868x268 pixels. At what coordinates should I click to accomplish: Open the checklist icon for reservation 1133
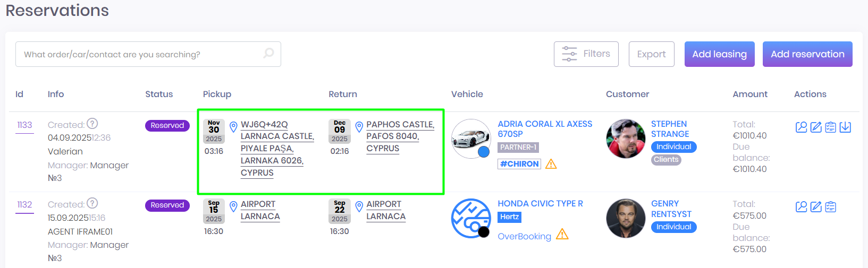coord(831,127)
